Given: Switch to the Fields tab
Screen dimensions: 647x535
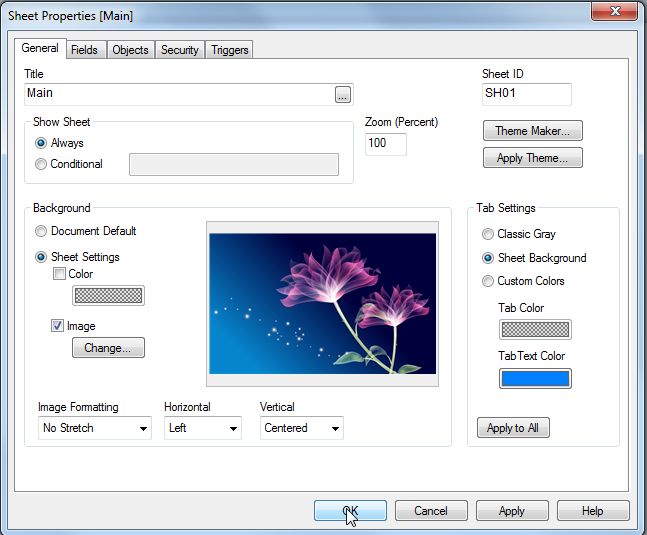Looking at the screenshot, I should [x=84, y=50].
